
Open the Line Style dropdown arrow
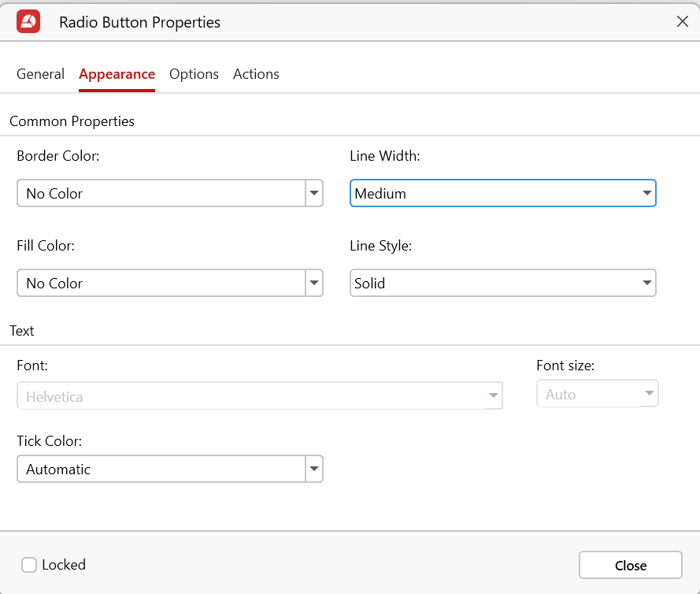(x=646, y=283)
